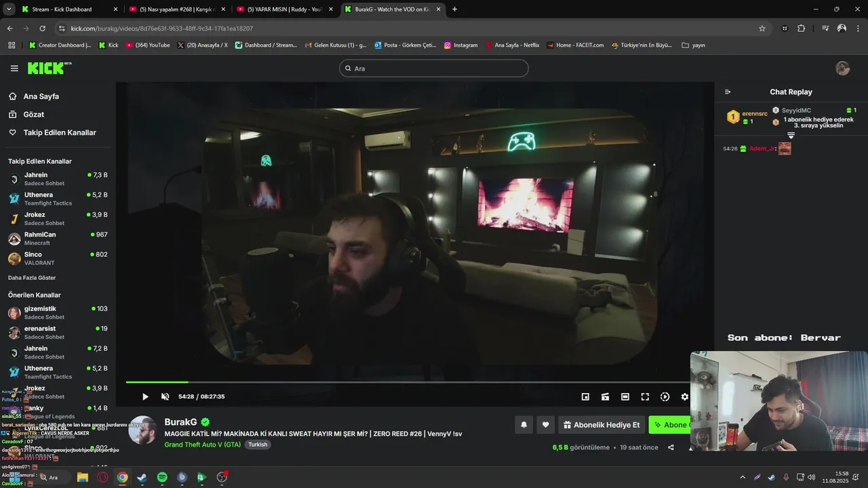Switch to Stream - Kick Dashboard tab
Image resolution: width=868 pixels, height=488 pixels.
click(x=70, y=9)
